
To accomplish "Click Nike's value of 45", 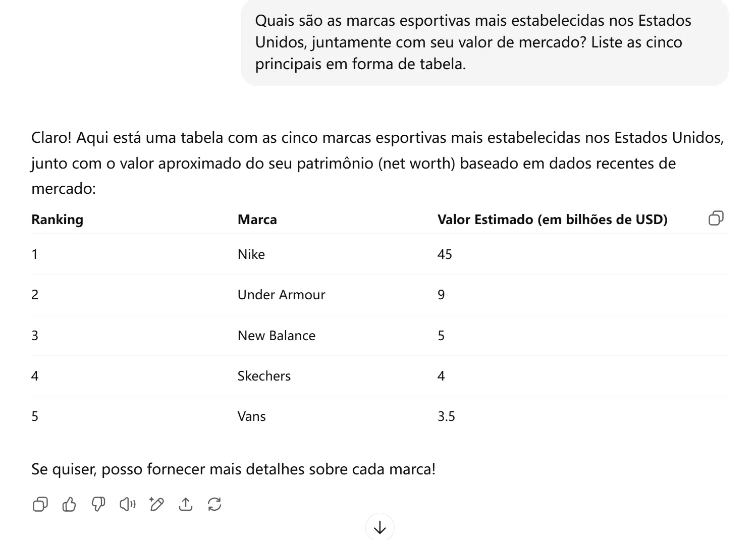I will click(445, 254).
